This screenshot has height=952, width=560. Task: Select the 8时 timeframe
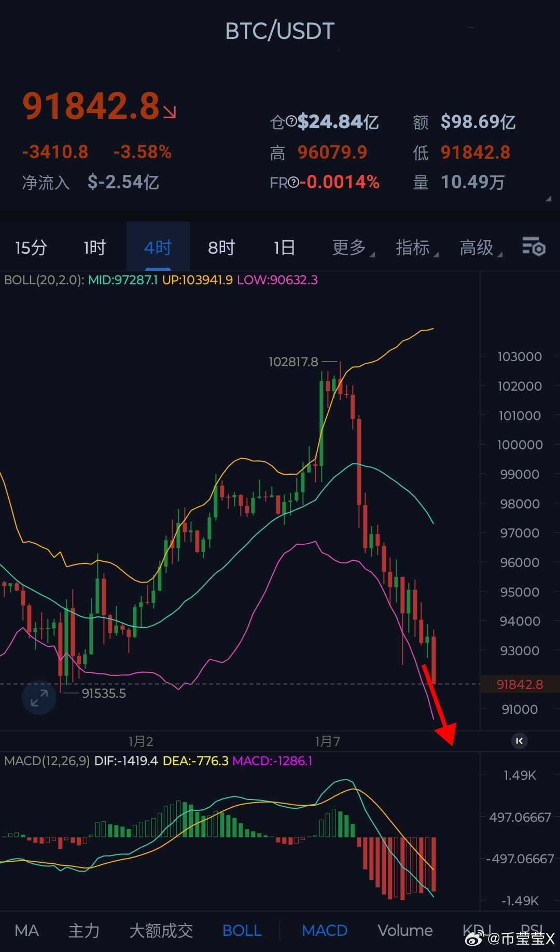point(221,247)
